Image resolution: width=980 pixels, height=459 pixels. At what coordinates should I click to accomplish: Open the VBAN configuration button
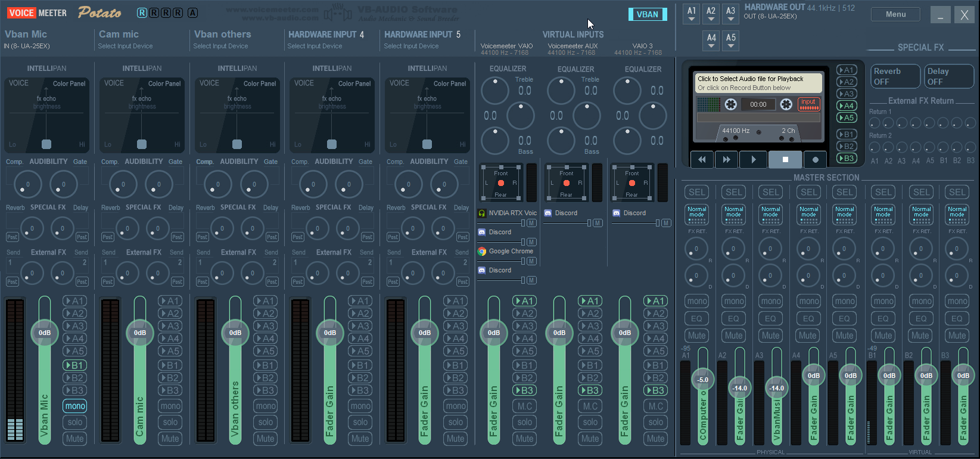648,14
